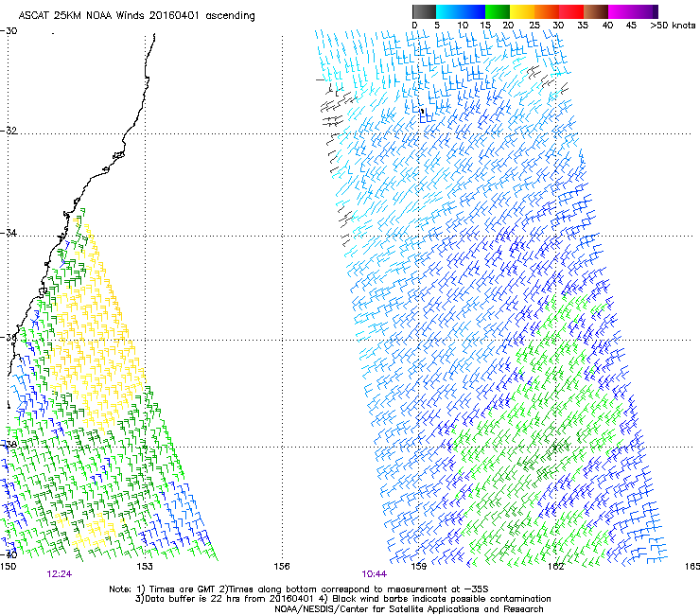Image resolution: width=700 pixels, height=615 pixels.
Task: Pick the orange 25-30 knots color swatch
Action: coord(547,11)
